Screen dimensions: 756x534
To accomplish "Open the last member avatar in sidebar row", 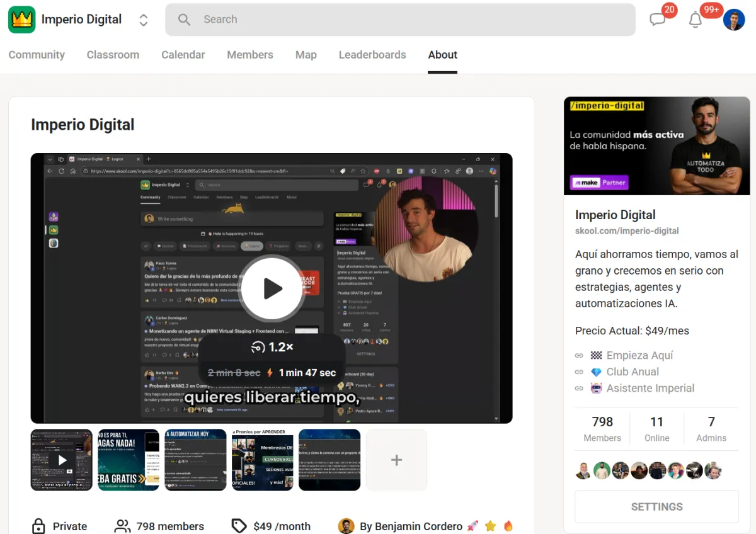I will (713, 470).
